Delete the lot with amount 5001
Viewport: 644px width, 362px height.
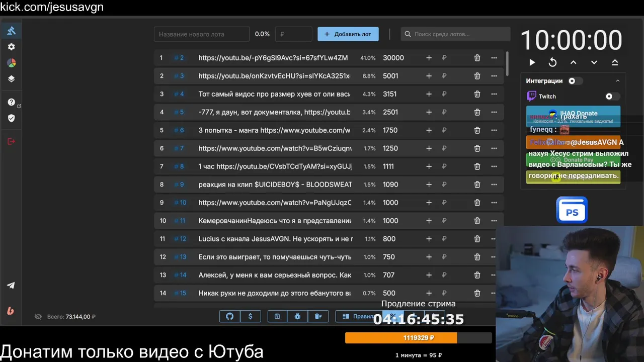click(x=477, y=76)
